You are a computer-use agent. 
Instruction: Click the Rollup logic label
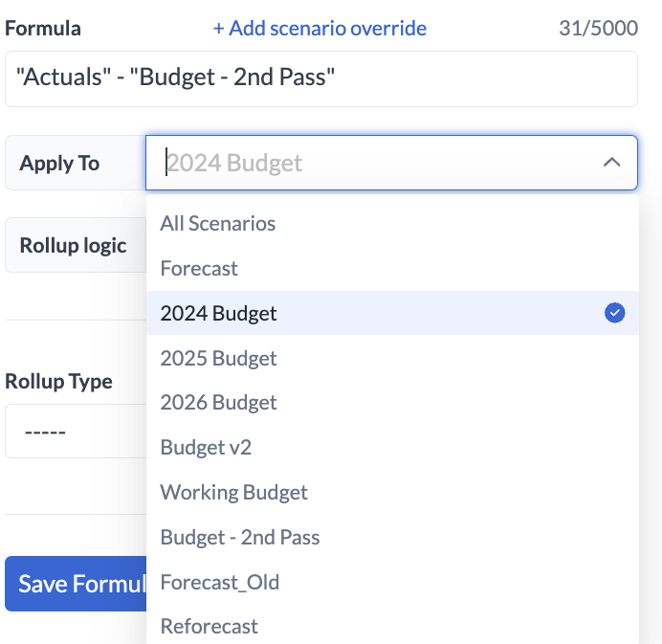(x=74, y=246)
